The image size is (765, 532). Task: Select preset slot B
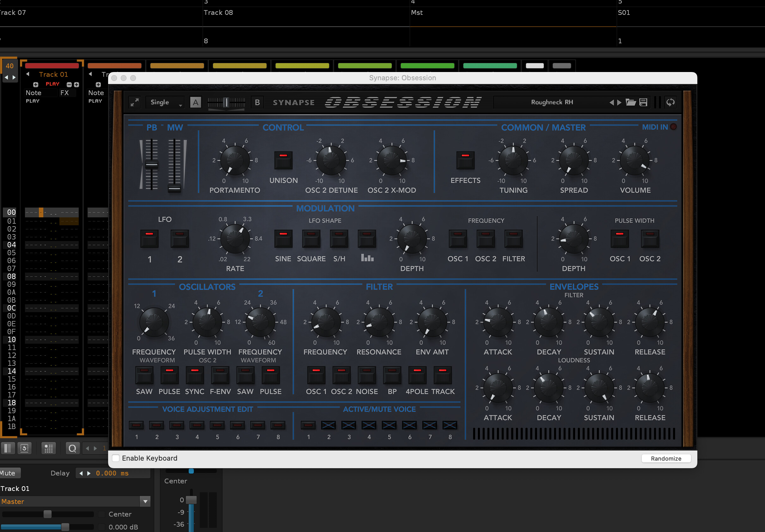pyautogui.click(x=257, y=102)
